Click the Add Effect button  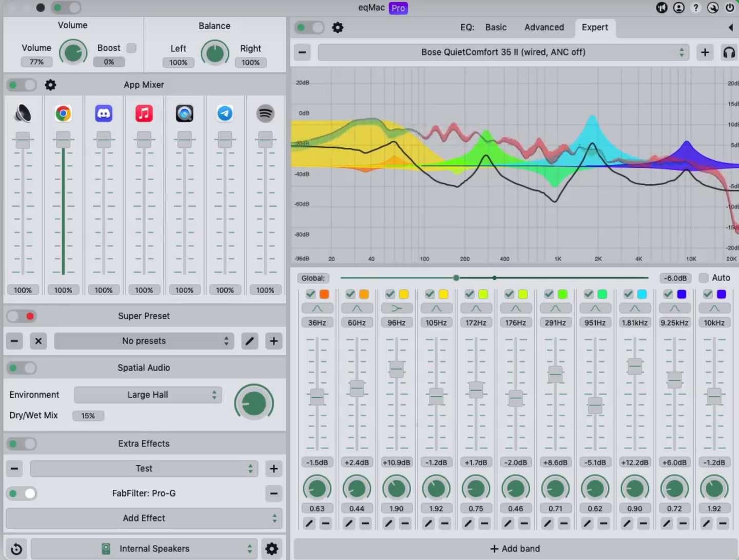pyautogui.click(x=144, y=518)
